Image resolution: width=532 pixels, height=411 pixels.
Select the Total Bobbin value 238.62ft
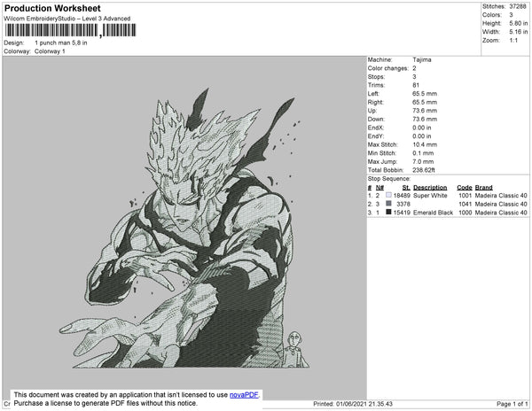point(424,170)
